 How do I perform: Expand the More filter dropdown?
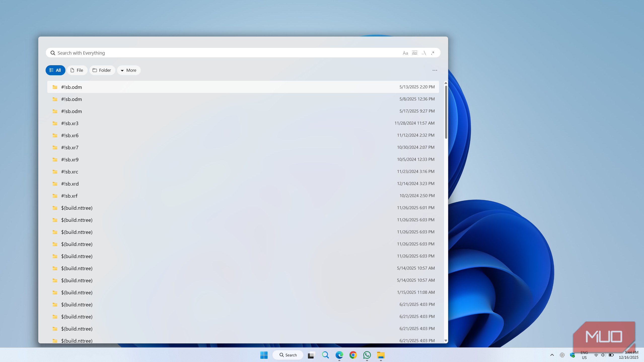129,70
